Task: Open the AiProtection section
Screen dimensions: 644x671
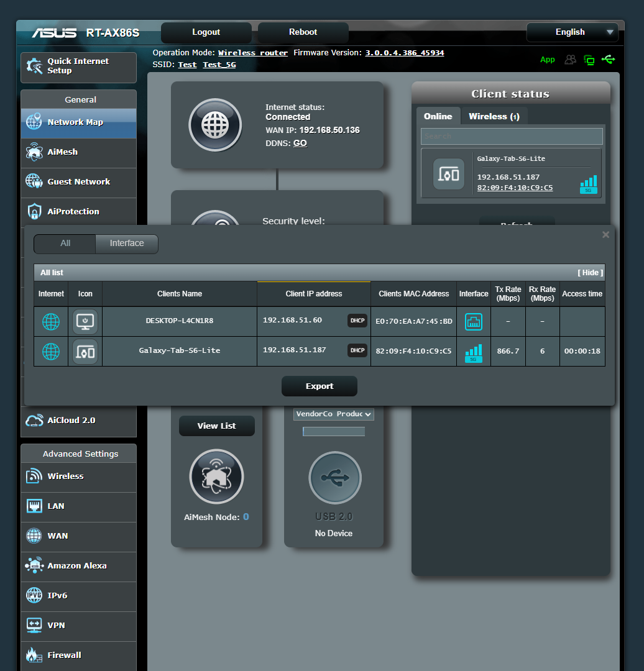Action: coord(78,211)
